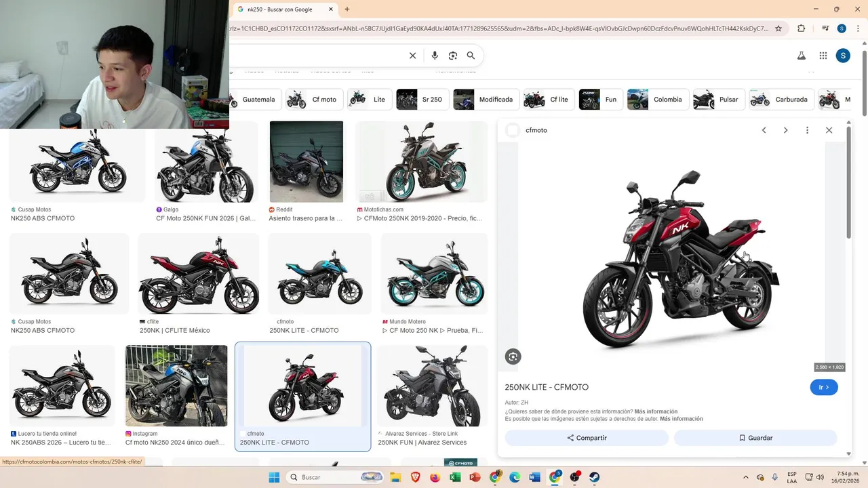
Task: Click the magnifier search submit icon
Action: tap(471, 56)
